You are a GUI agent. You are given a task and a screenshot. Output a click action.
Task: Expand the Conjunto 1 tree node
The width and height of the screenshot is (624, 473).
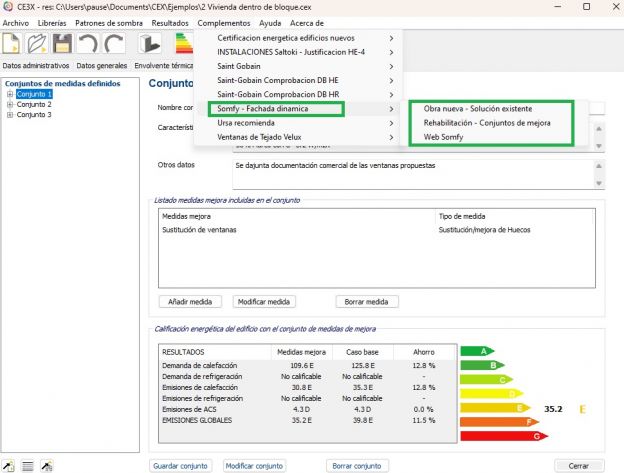click(10, 94)
